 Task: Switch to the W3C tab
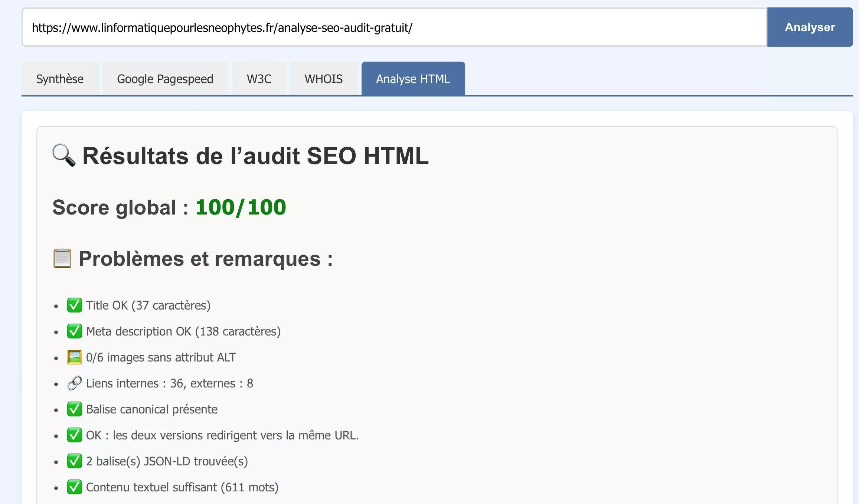(x=259, y=78)
